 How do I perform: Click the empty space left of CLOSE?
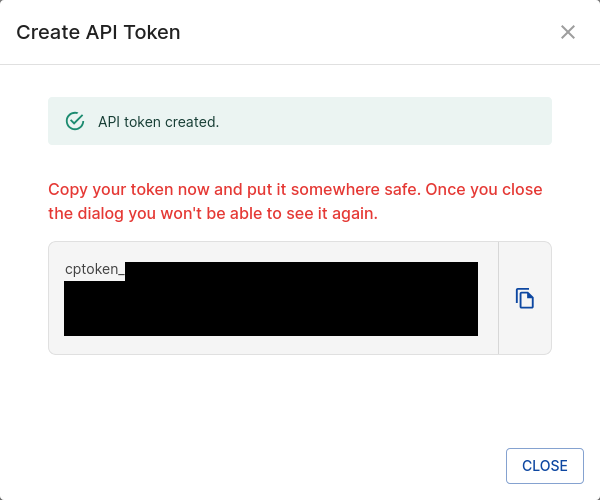click(300, 466)
